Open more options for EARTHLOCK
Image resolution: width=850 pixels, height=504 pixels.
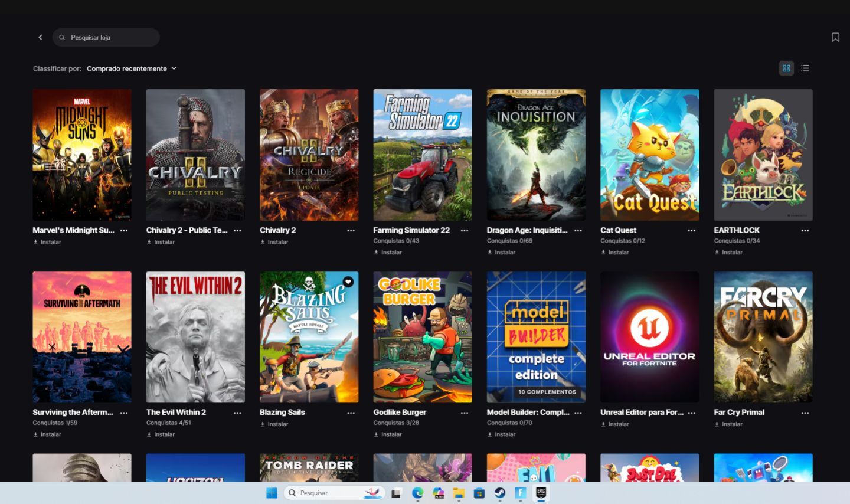pos(805,231)
